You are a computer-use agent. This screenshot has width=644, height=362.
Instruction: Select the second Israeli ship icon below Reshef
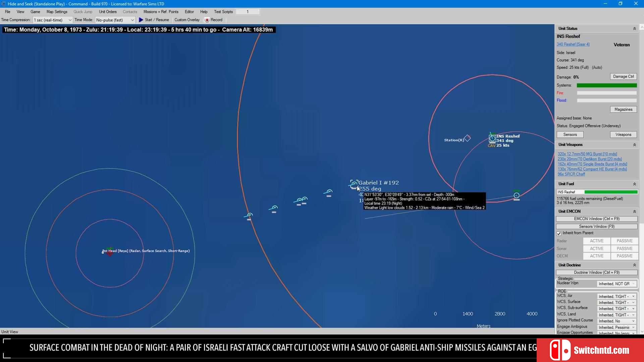[x=517, y=195]
